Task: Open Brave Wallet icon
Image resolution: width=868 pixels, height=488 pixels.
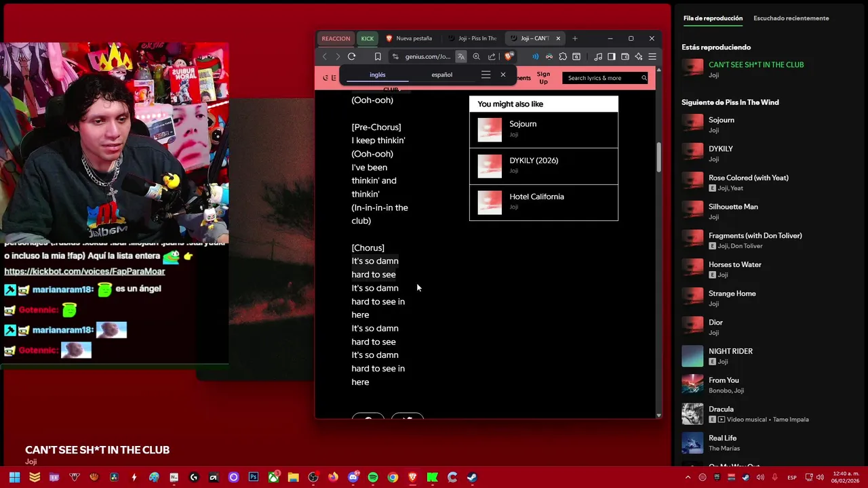Action: (625, 56)
